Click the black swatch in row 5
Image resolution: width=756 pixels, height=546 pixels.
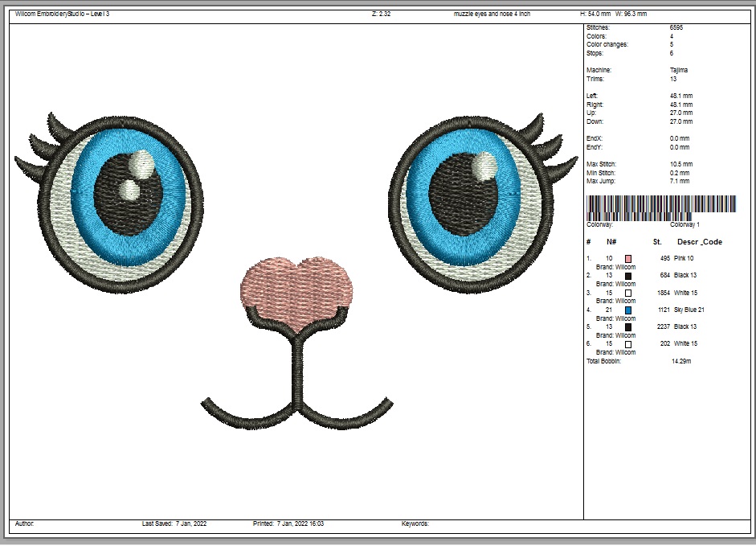coord(628,326)
